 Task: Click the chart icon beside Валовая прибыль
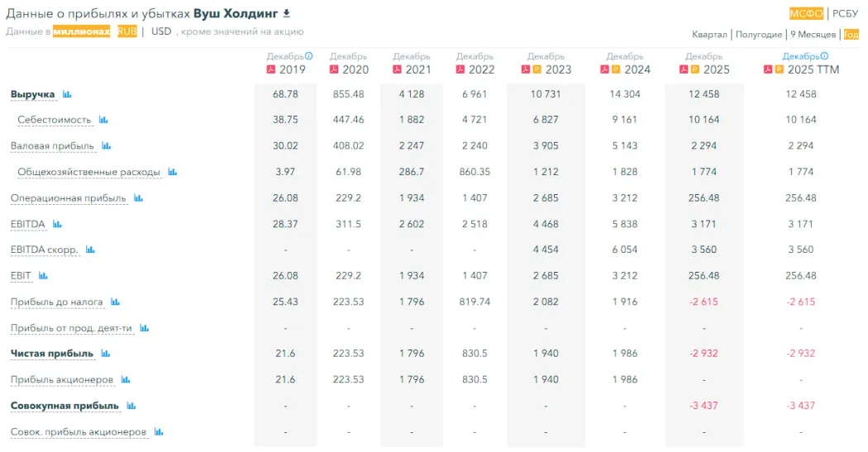coord(106,146)
